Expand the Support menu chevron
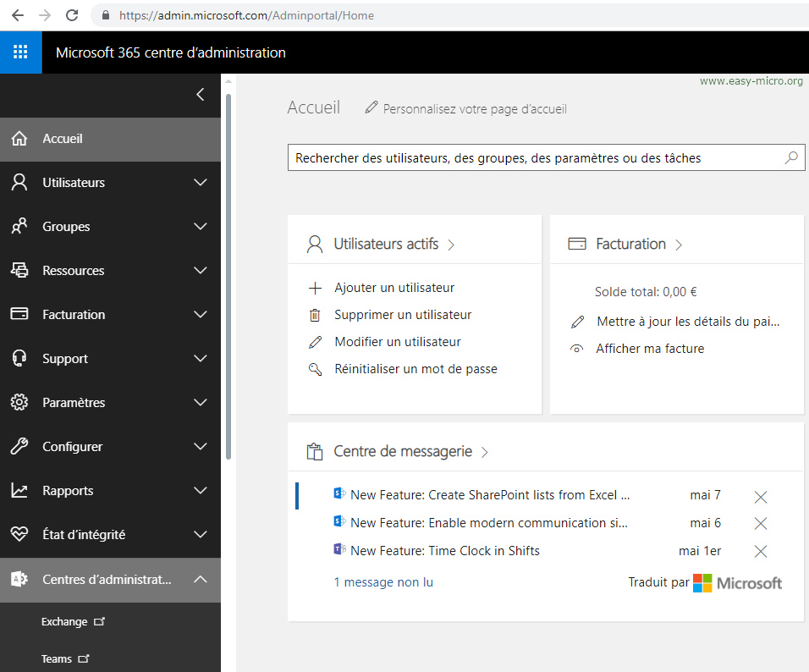The height and width of the screenshot is (672, 809). (201, 358)
